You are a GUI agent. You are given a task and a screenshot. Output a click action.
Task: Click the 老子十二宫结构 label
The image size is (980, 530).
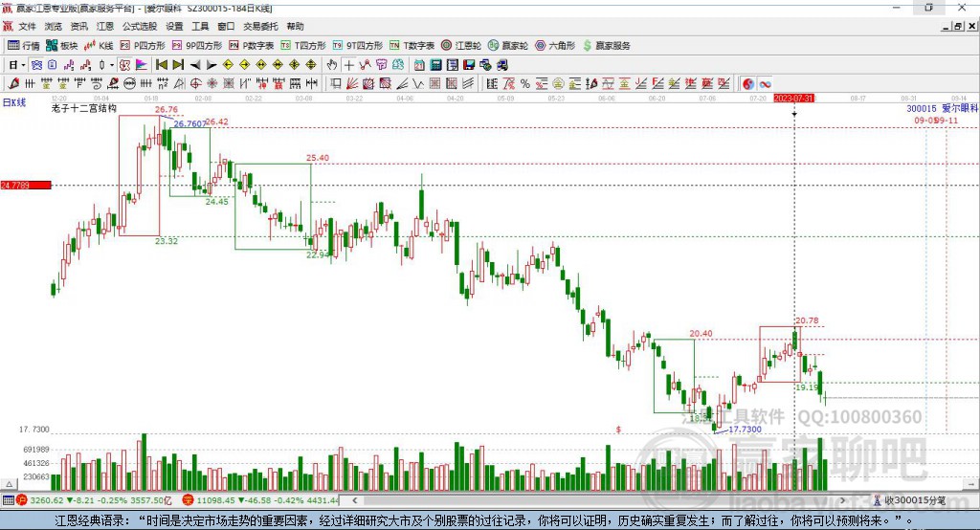pyautogui.click(x=84, y=108)
